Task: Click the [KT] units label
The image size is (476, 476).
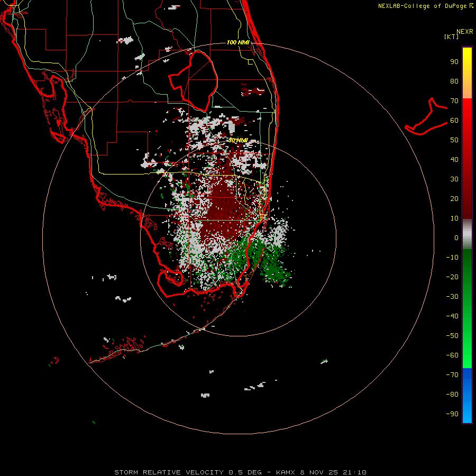Action: click(x=452, y=36)
